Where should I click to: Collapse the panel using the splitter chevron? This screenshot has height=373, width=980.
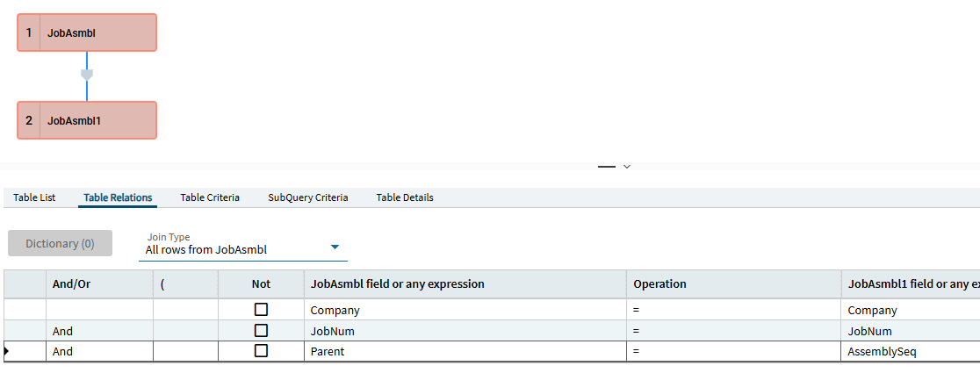pos(627,167)
